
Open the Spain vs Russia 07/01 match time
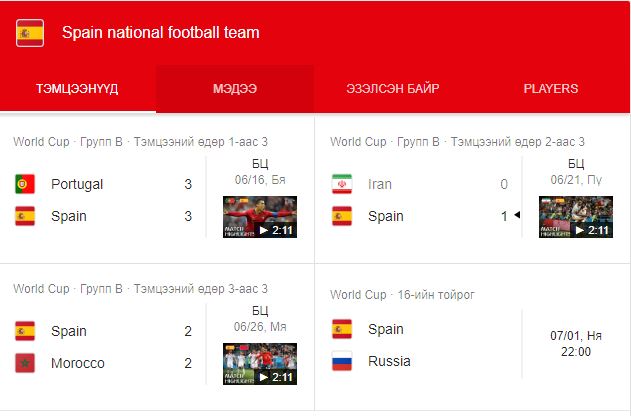point(575,344)
